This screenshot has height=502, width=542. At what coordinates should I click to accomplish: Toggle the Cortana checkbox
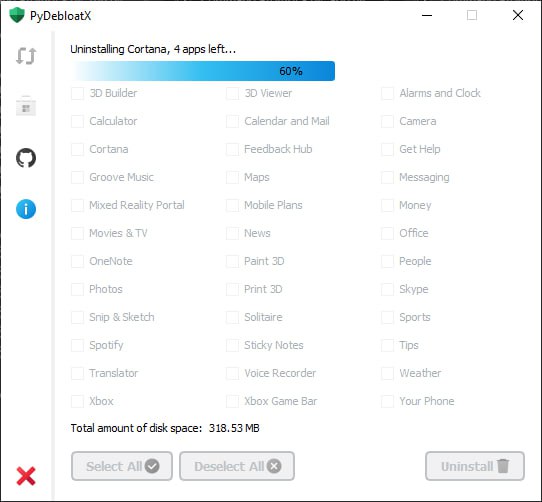coord(77,149)
